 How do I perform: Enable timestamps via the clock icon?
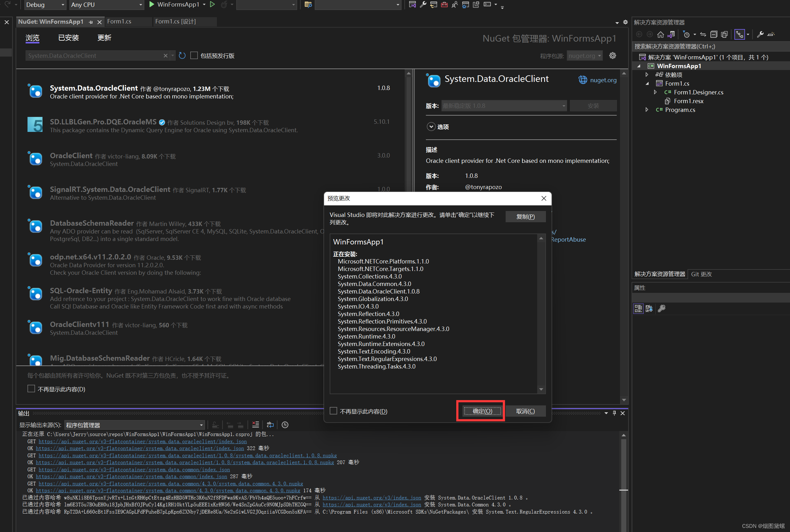[285, 424]
